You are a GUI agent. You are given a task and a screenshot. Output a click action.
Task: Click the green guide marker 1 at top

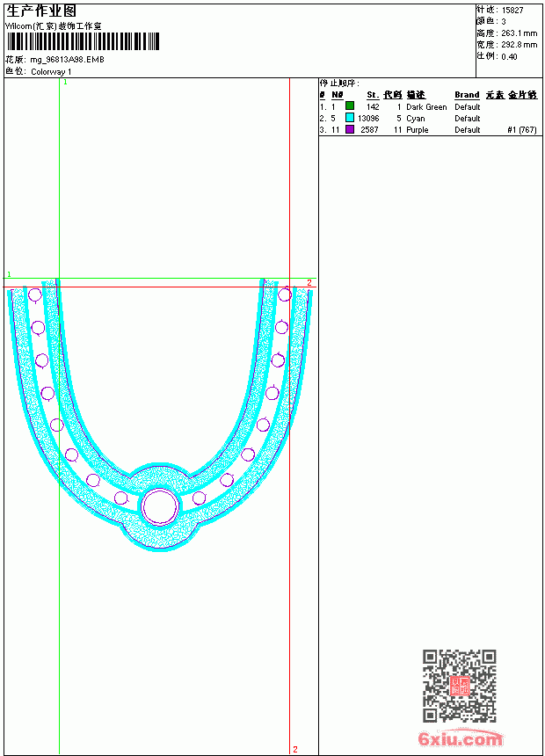click(x=65, y=82)
